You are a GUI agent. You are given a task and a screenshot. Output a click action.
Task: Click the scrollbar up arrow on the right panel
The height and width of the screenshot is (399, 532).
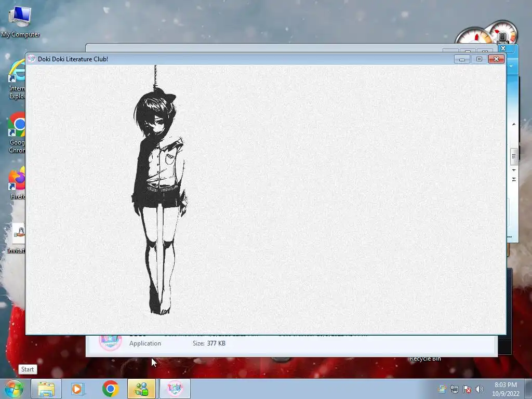point(514,124)
